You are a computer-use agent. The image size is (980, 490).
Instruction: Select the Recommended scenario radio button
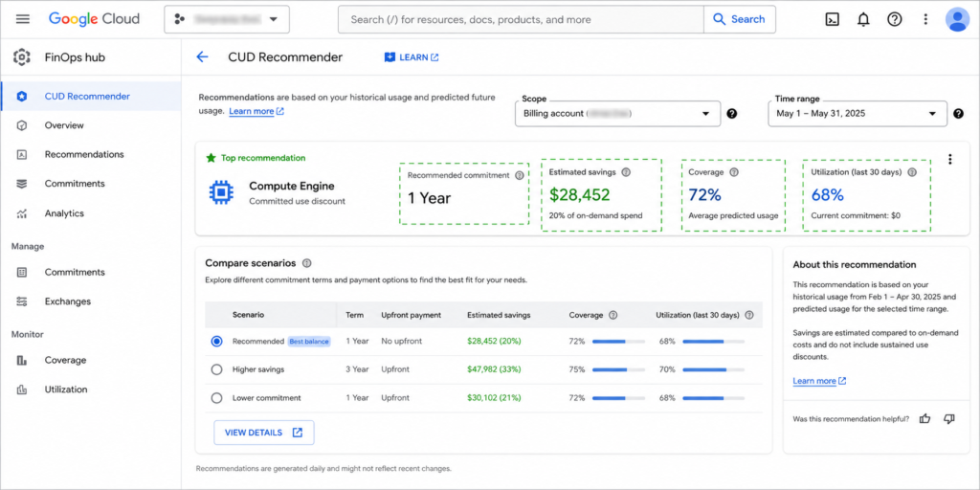(217, 342)
